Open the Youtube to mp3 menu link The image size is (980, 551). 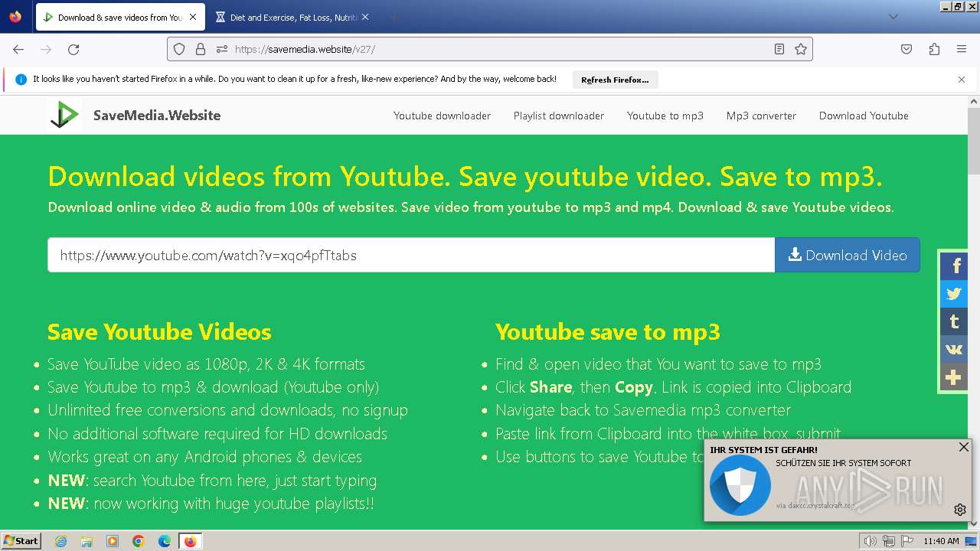click(x=665, y=116)
